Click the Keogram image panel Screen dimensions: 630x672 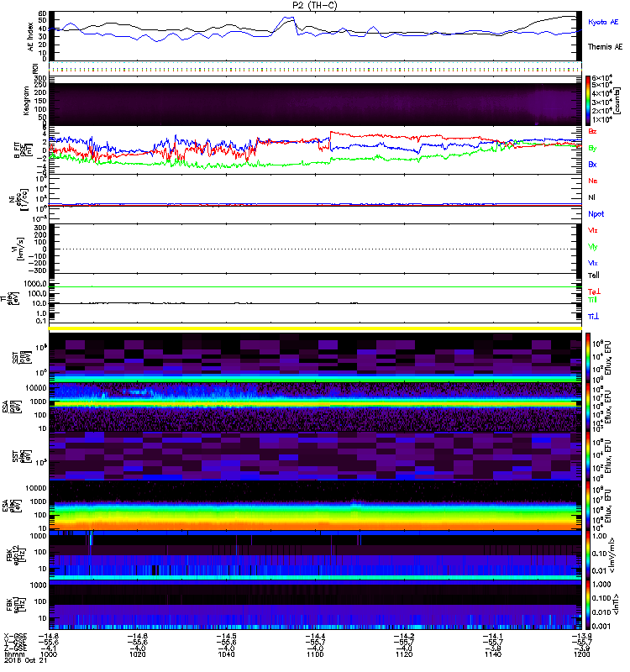click(315, 104)
